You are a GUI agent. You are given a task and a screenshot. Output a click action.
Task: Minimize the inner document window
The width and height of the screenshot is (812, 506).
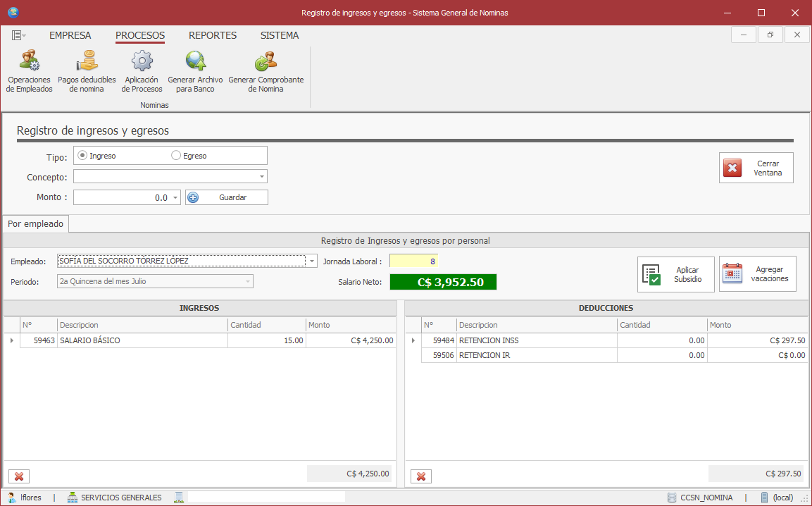(x=744, y=35)
